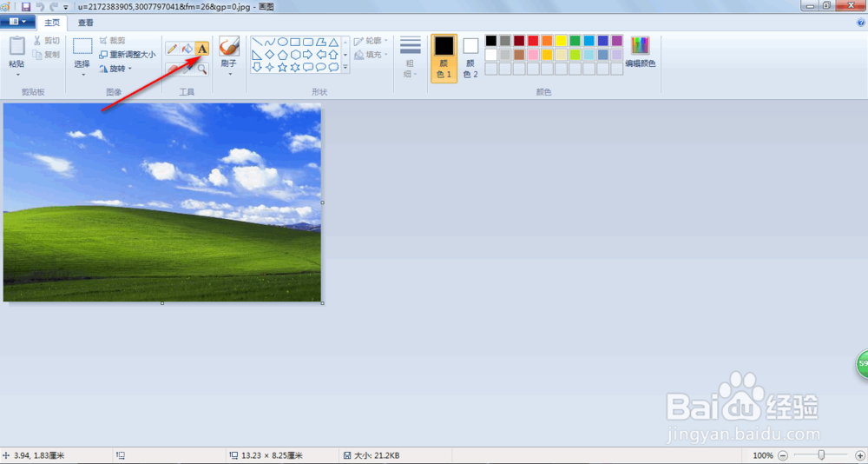Choose the Pentagon shape
Screen dimensions: 868x464
click(x=282, y=55)
